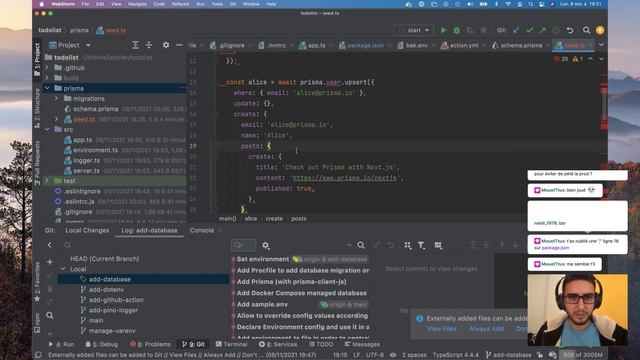Viewport: 640px width, 360px height.
Task: Click Always Add in the notification
Action: (x=486, y=329)
